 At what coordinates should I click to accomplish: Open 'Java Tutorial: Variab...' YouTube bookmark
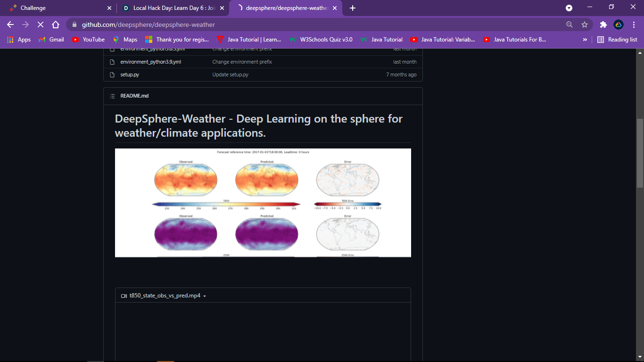point(443,40)
